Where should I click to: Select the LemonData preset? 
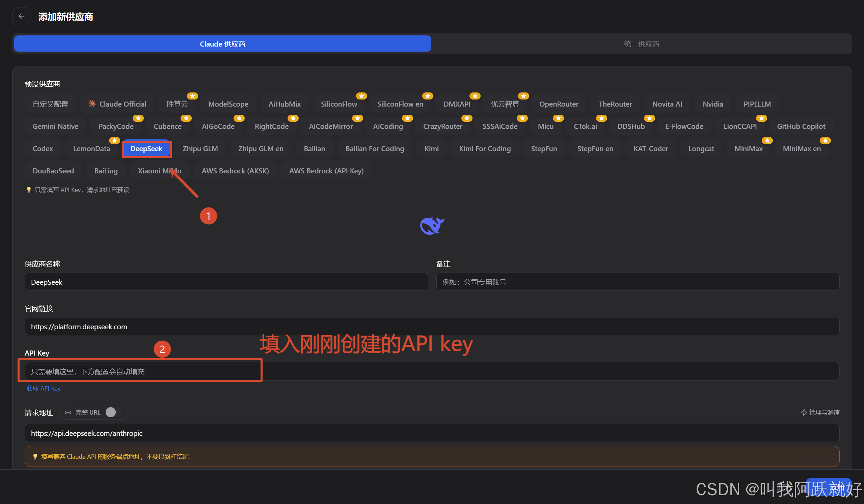click(x=91, y=148)
